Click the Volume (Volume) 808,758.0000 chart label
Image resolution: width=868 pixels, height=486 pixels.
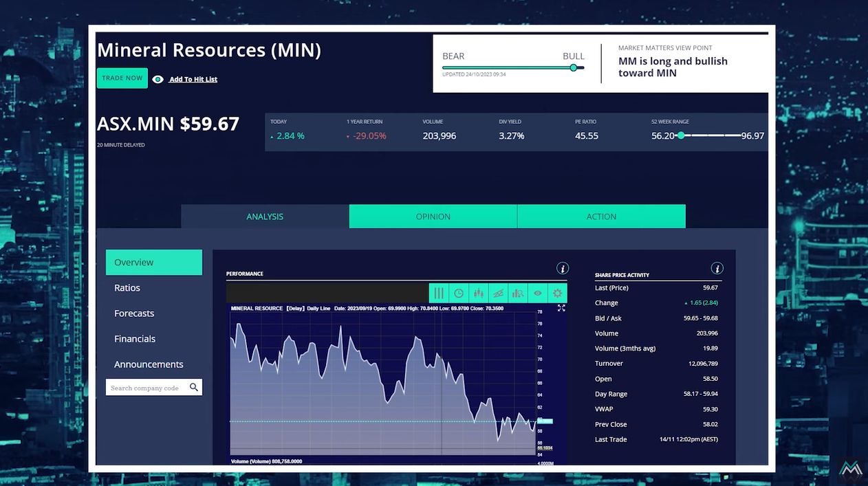pyautogui.click(x=266, y=461)
